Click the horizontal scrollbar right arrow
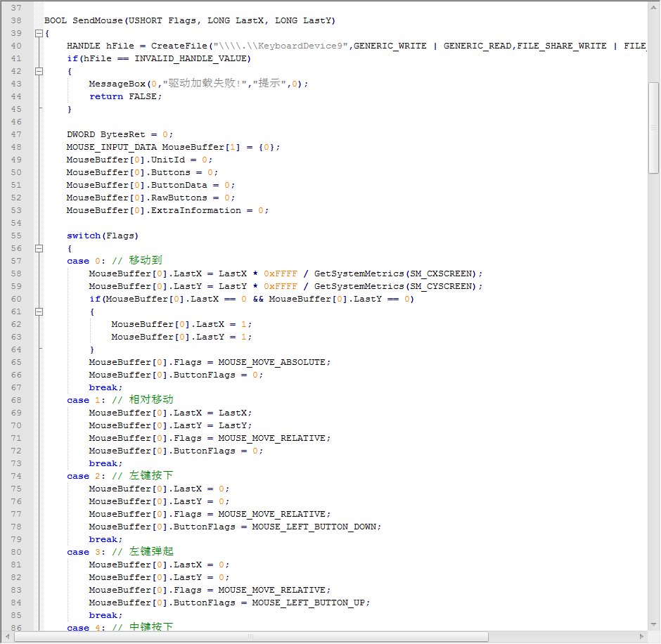661x644 pixels. 641,637
